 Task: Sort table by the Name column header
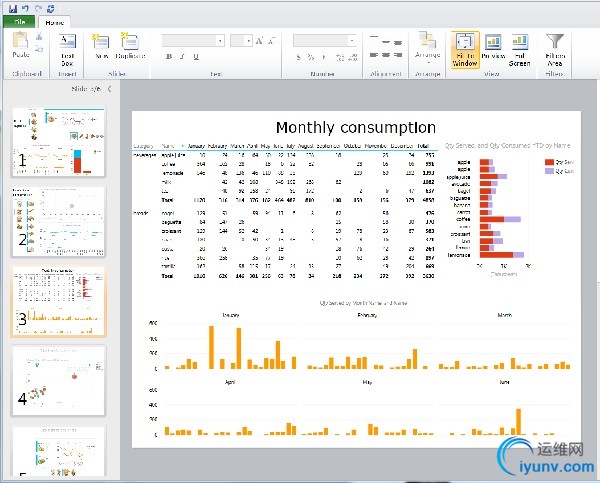(168, 146)
